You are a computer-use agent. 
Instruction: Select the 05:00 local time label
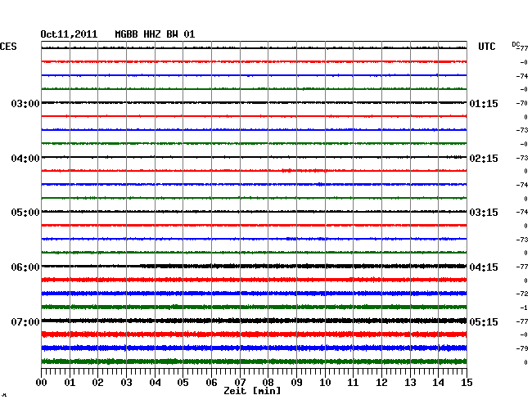click(25, 213)
